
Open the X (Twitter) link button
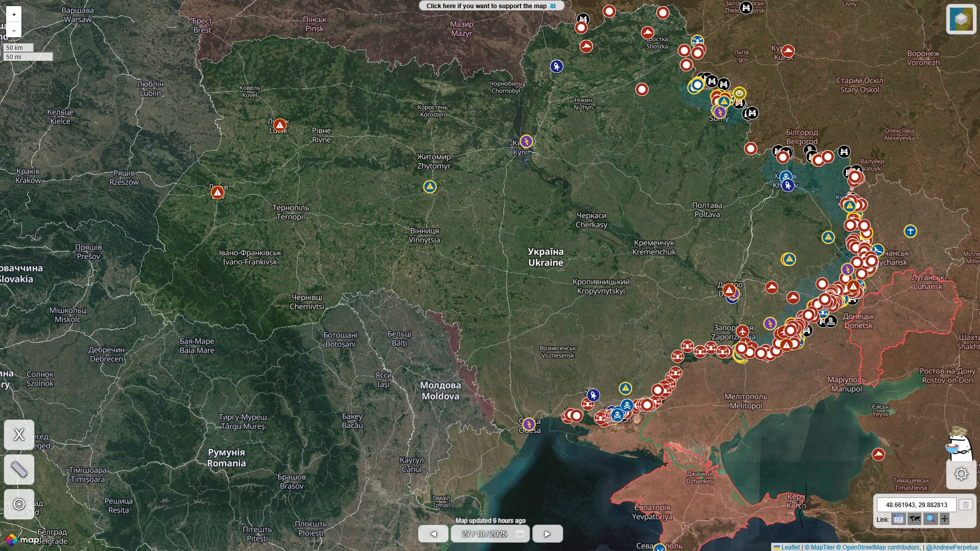click(x=19, y=435)
